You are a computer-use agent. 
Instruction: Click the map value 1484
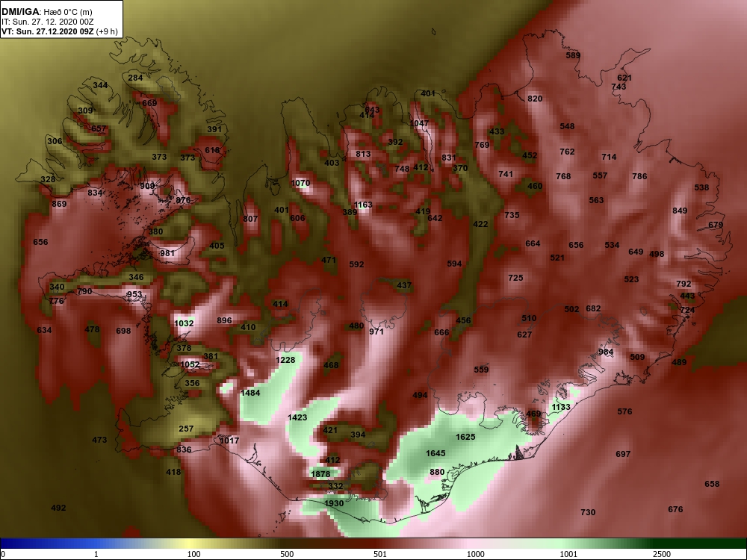point(250,393)
